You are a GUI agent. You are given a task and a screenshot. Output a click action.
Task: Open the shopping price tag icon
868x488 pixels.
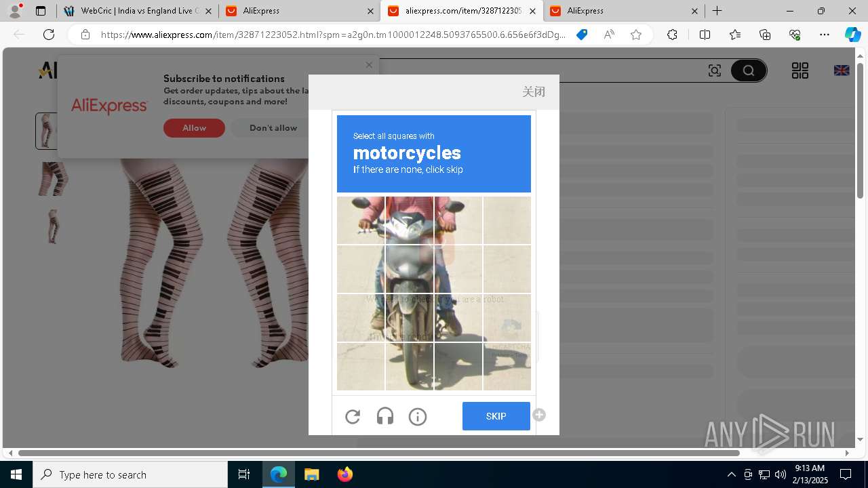pyautogui.click(x=582, y=35)
